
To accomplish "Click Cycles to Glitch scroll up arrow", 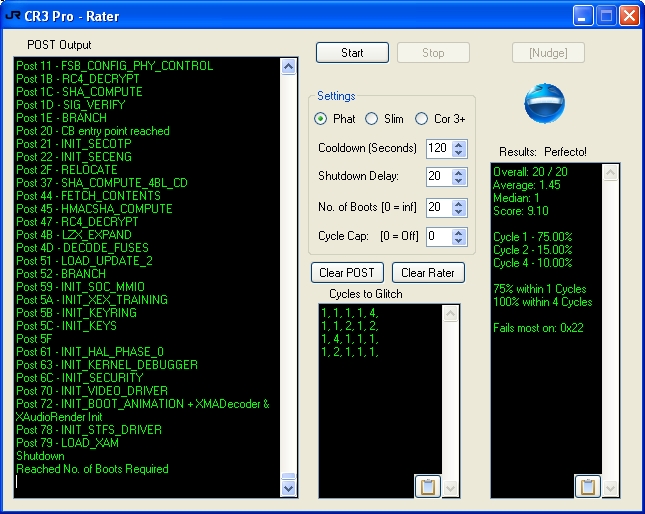I will tap(450, 313).
